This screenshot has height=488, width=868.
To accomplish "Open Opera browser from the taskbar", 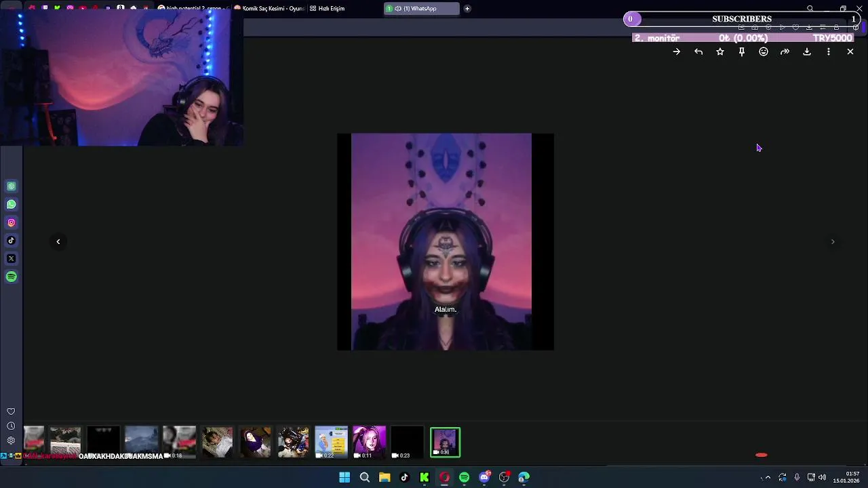I will pos(444,477).
